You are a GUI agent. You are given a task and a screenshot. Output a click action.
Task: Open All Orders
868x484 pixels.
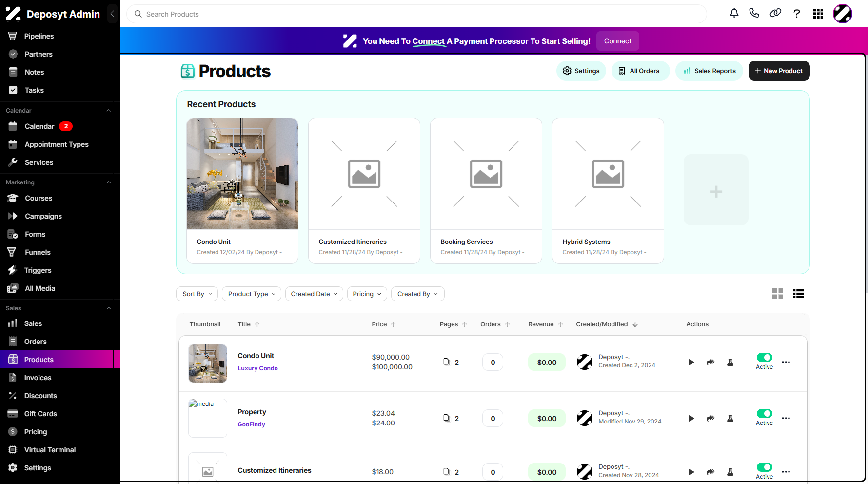click(x=640, y=71)
